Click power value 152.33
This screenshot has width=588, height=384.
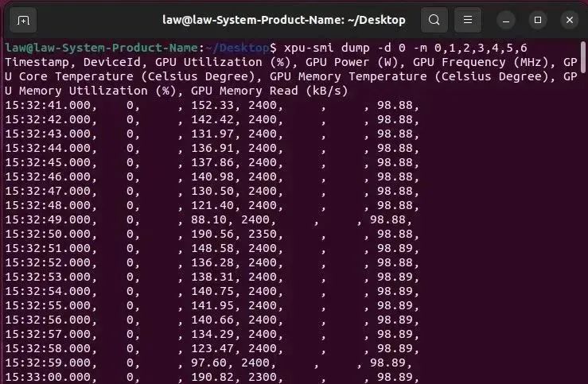click(x=212, y=105)
